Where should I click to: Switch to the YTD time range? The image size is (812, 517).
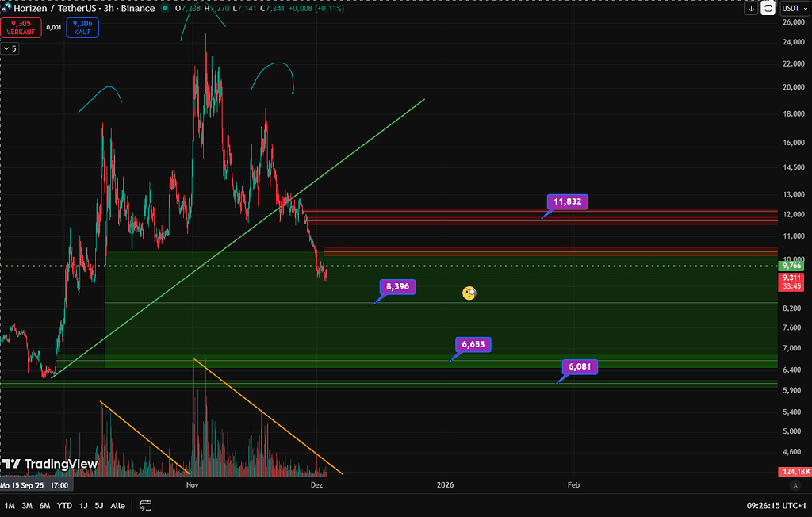[65, 505]
